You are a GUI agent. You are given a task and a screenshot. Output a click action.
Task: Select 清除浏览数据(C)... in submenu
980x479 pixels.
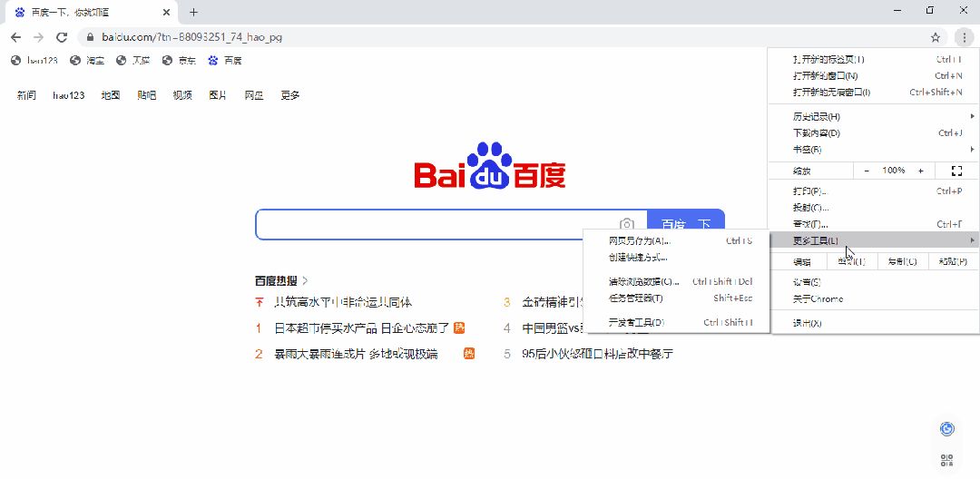point(676,281)
